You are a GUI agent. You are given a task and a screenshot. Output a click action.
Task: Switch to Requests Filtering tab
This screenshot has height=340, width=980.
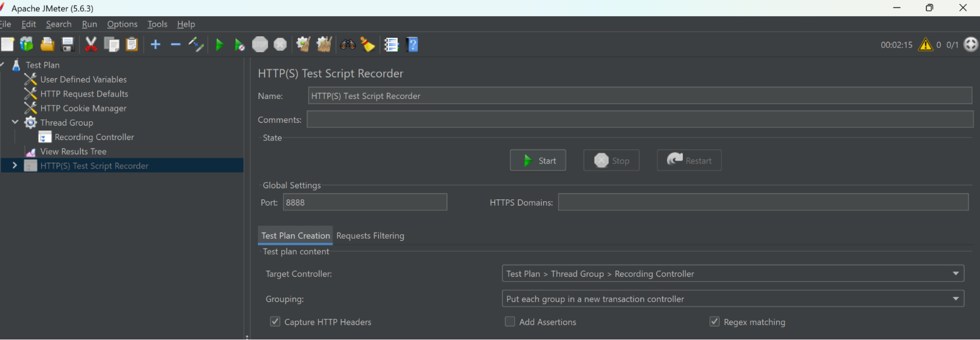[x=370, y=236]
